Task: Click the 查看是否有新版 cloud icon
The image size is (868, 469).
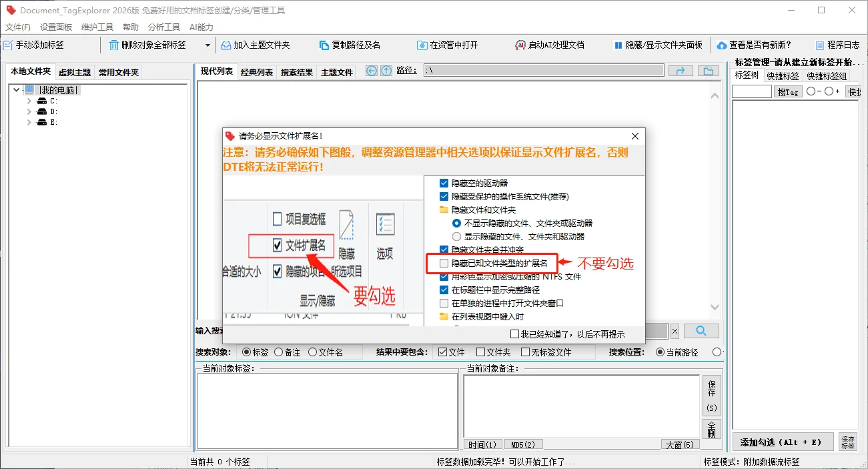Action: [722, 45]
